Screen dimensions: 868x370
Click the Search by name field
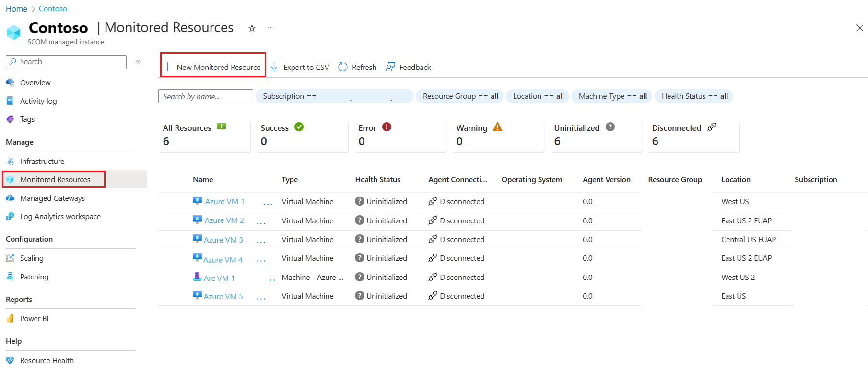coord(206,96)
